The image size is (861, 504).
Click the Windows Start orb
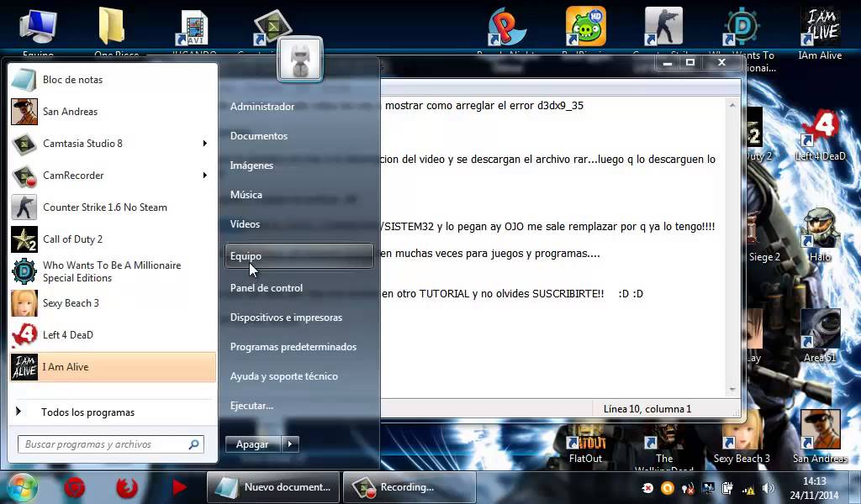pyautogui.click(x=21, y=487)
